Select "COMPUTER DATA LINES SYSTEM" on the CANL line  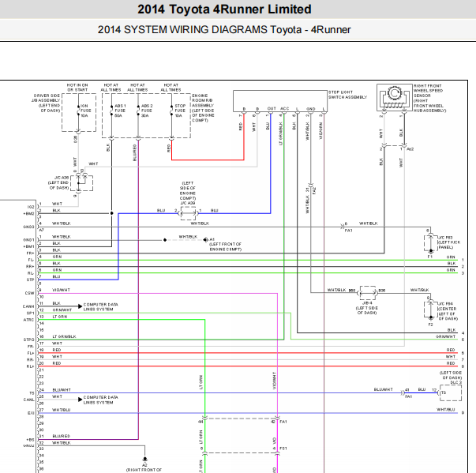coord(101,400)
